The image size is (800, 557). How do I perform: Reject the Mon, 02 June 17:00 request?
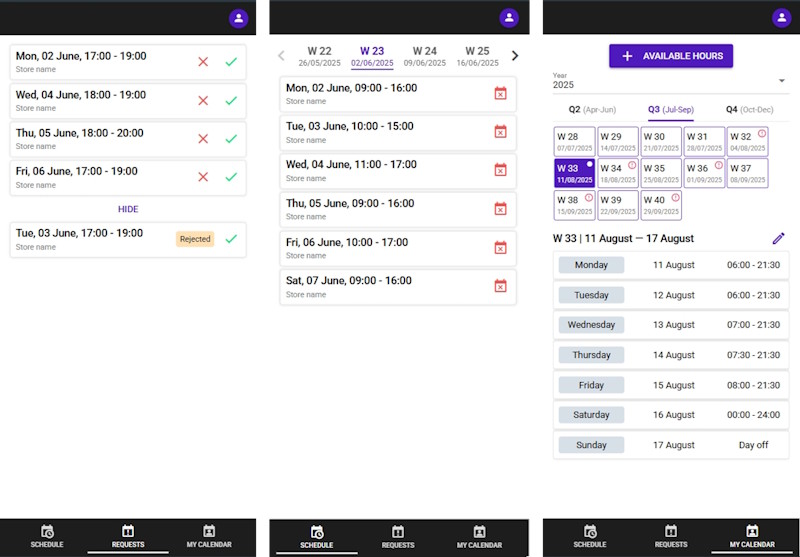click(203, 62)
